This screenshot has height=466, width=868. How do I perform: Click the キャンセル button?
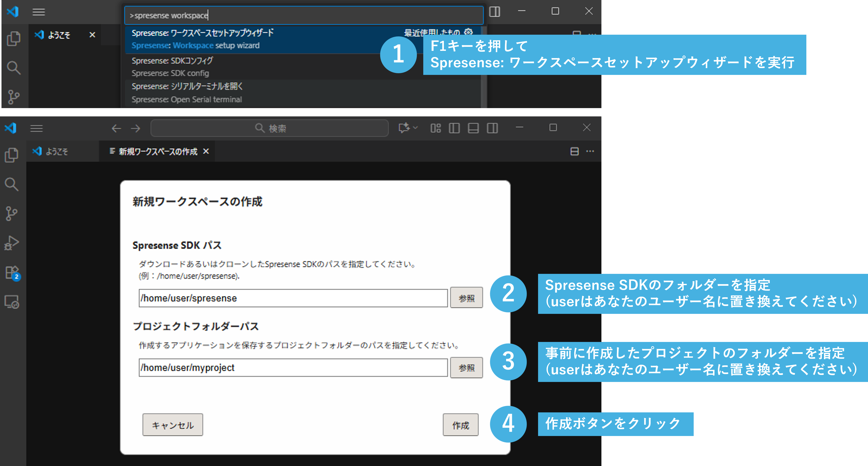pyautogui.click(x=173, y=425)
